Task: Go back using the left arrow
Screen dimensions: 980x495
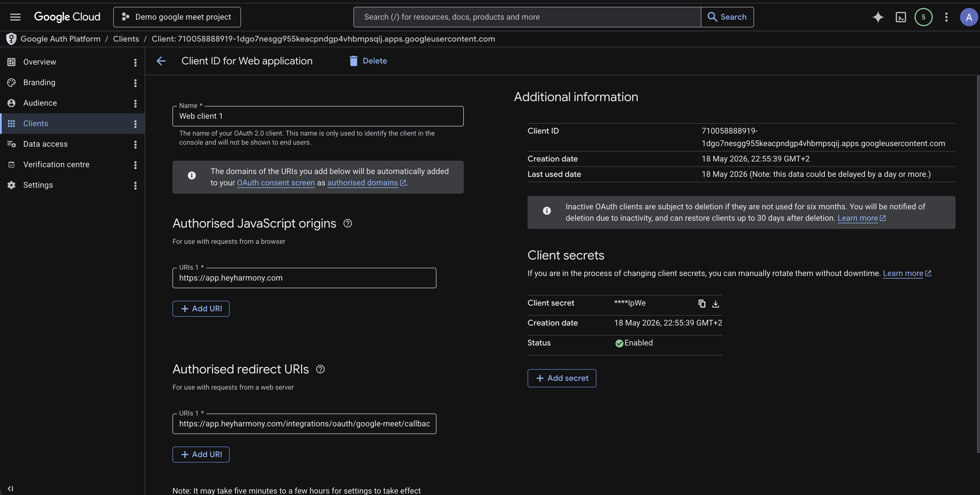Action: pyautogui.click(x=161, y=61)
